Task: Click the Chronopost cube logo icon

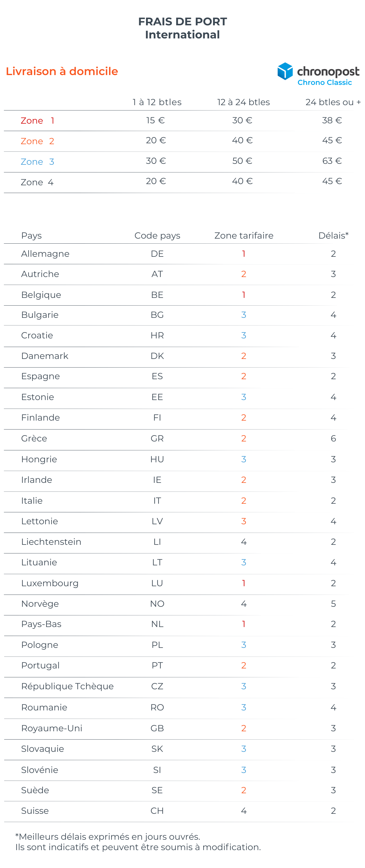Action: pyautogui.click(x=285, y=71)
